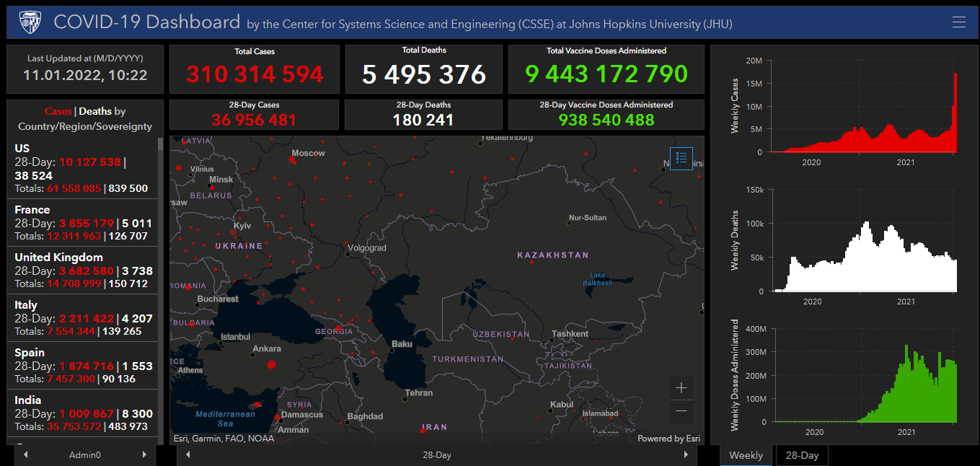The image size is (980, 466).
Task: Click the Johns Hopkins shield logo
Action: click(30, 22)
